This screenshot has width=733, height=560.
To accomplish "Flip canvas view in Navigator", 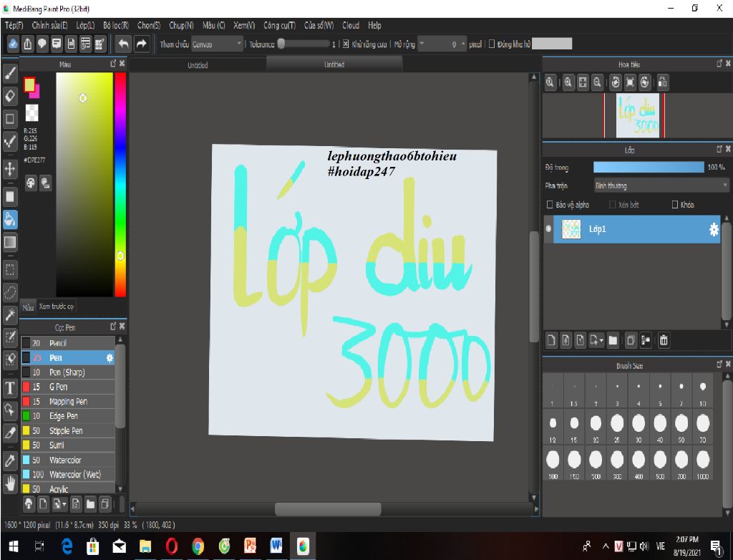I will 662,83.
